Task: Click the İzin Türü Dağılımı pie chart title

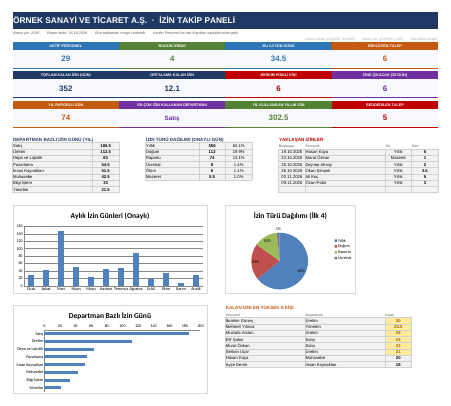Action: coord(290,216)
